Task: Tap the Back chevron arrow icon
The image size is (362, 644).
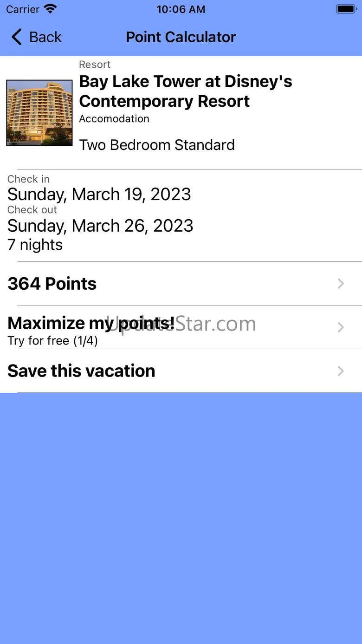Action: 17,37
